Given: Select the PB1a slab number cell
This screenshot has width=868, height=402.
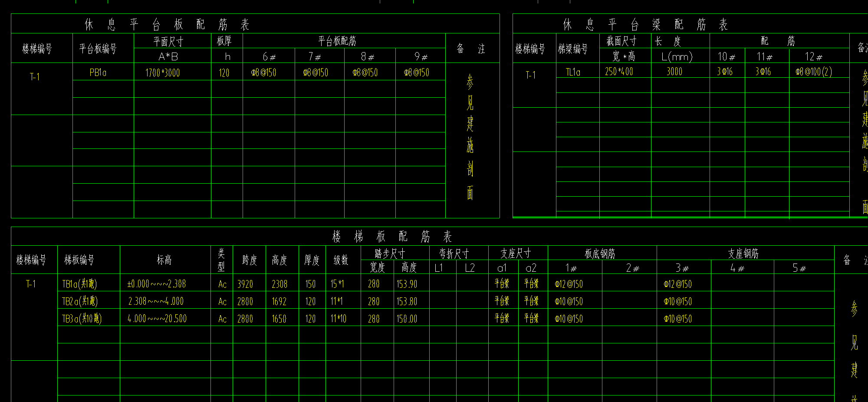Looking at the screenshot, I should [98, 72].
